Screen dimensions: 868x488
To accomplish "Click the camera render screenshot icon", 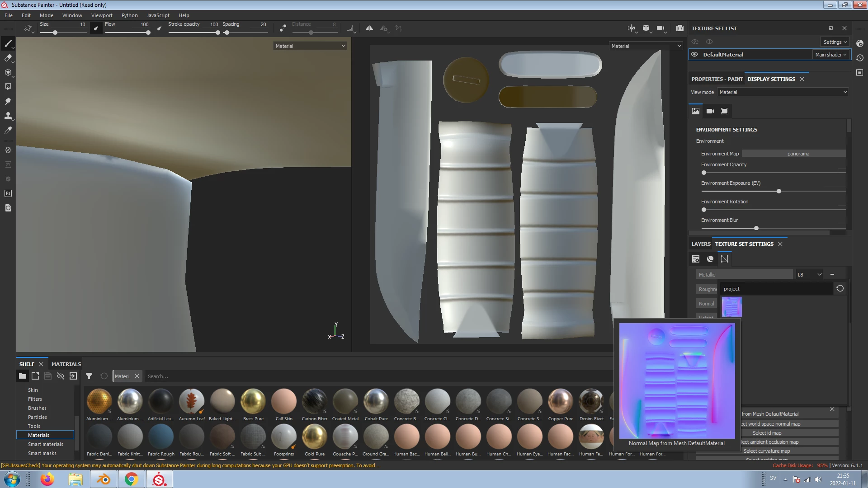I will (x=679, y=28).
